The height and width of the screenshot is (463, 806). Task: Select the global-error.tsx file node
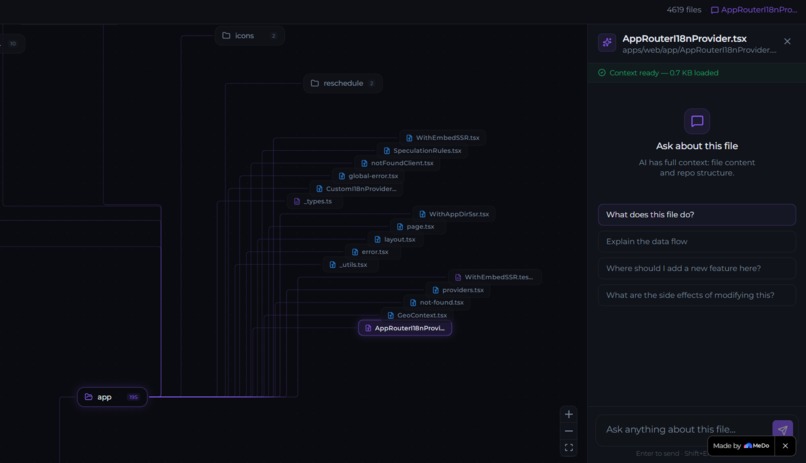[x=369, y=176]
